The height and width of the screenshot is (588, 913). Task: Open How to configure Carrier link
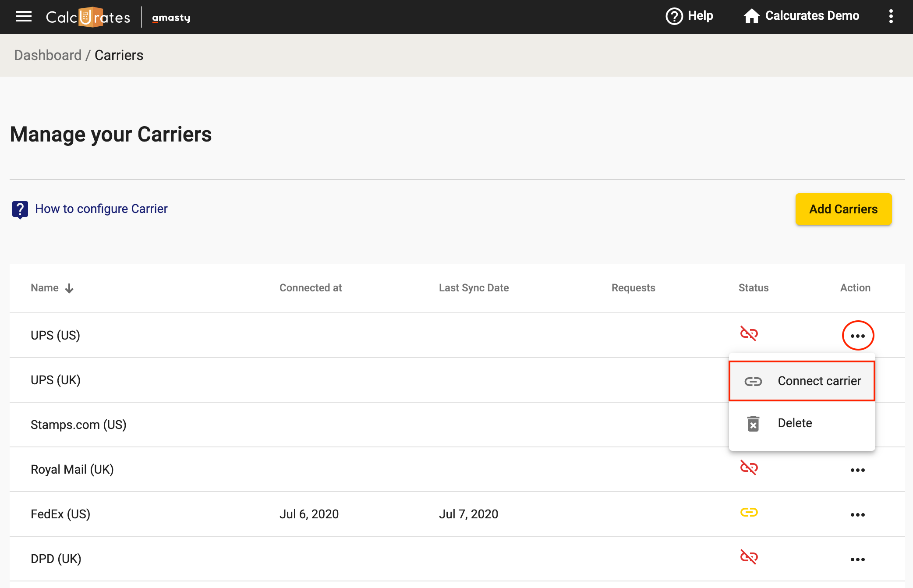coord(101,209)
